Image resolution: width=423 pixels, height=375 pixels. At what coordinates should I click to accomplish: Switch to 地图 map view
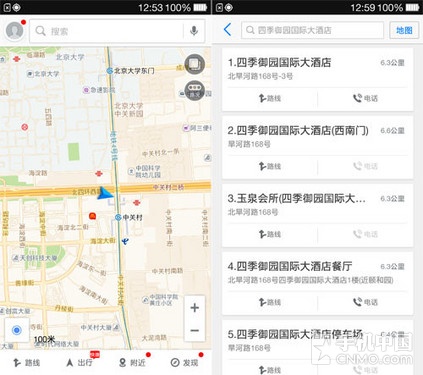point(404,30)
